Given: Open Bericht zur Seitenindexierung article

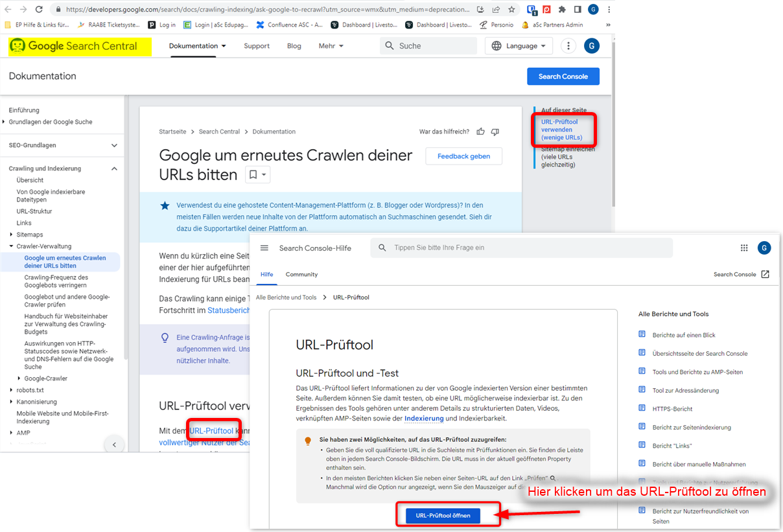Looking at the screenshot, I should [x=692, y=427].
